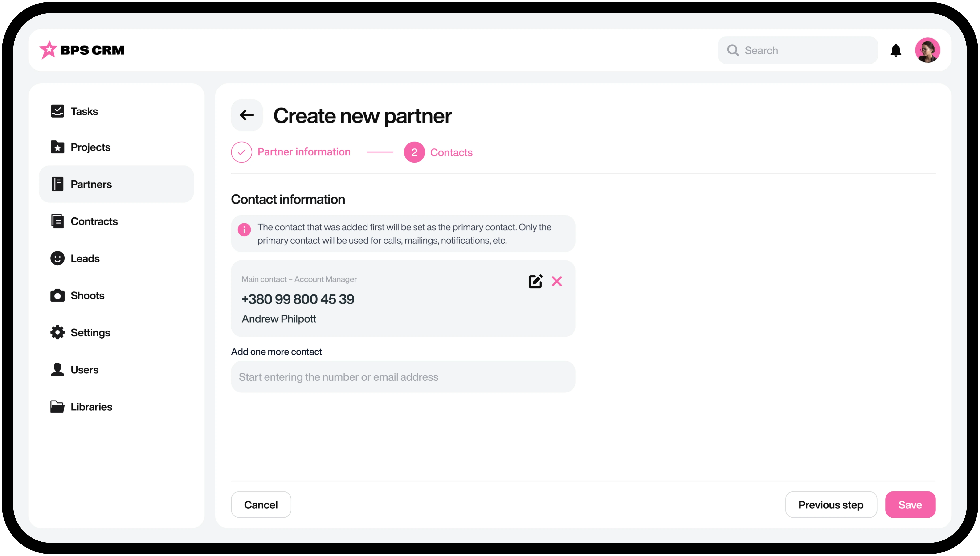Click the Shoots camera icon
The width and height of the screenshot is (980, 556).
pyautogui.click(x=57, y=295)
